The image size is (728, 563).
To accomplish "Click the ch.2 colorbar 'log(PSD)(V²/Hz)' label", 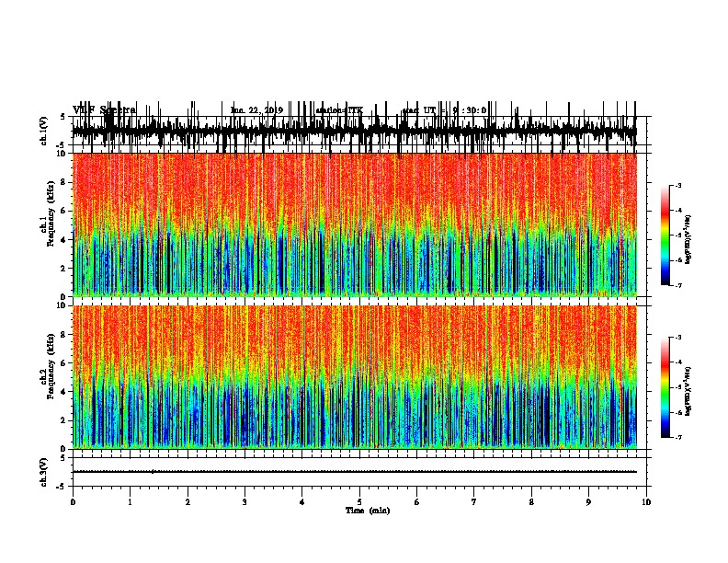I will coord(688,391).
